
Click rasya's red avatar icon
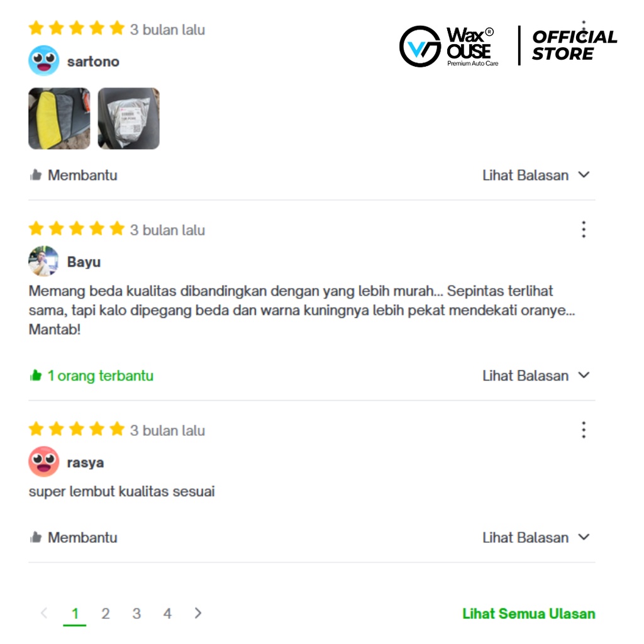click(43, 462)
